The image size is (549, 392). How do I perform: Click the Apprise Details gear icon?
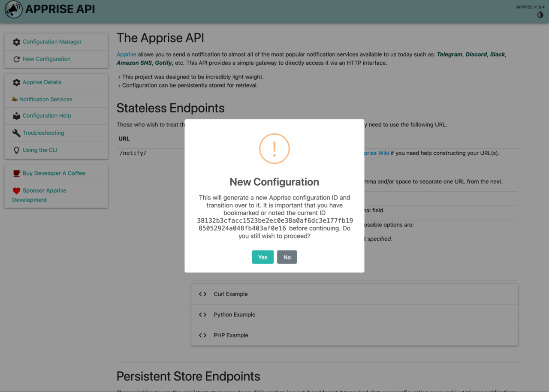click(16, 82)
